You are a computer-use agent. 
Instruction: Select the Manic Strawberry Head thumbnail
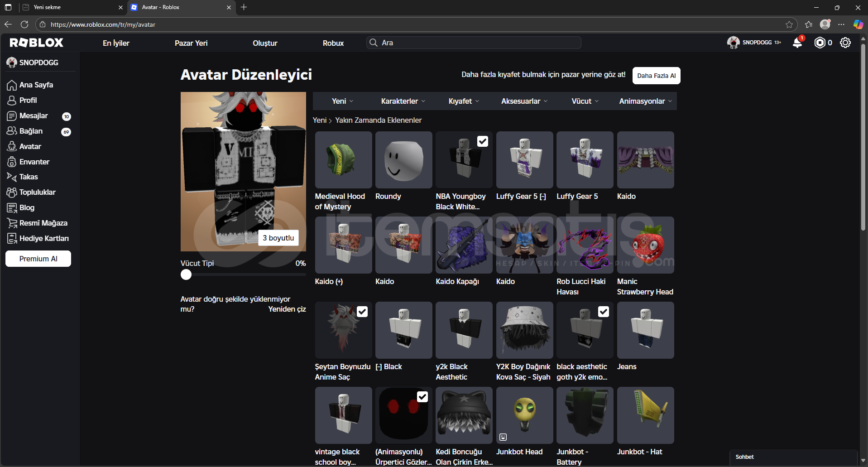click(645, 245)
